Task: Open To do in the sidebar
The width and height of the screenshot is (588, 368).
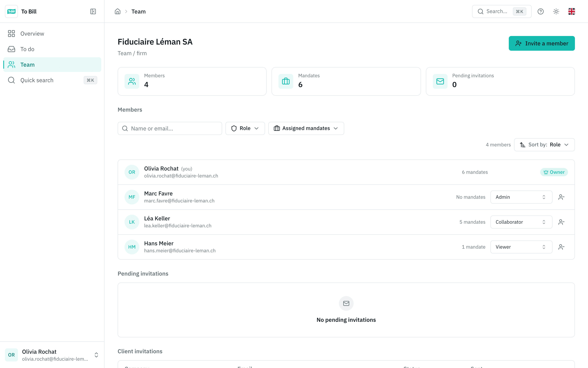Action: coord(52,49)
